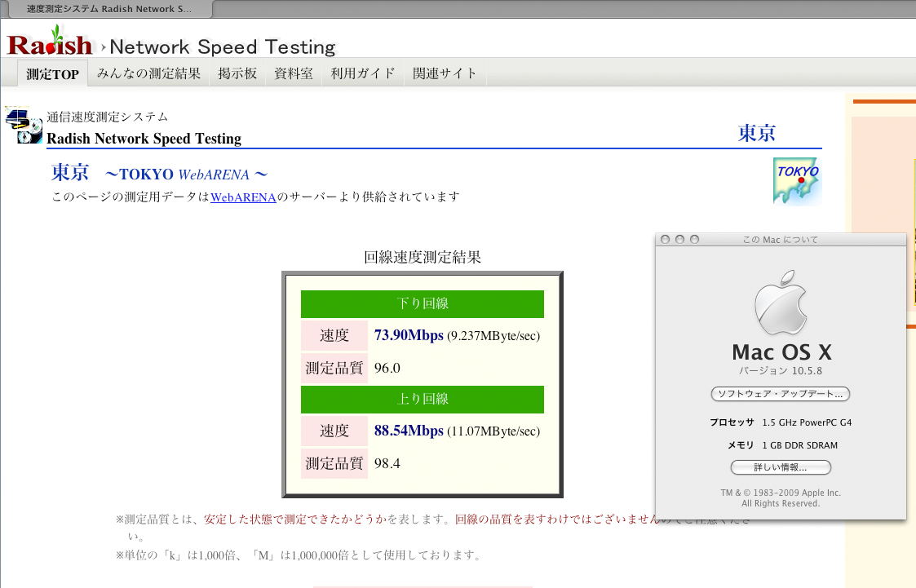Click the Network Speed Testing header title
The width and height of the screenshot is (916, 588).
click(223, 46)
